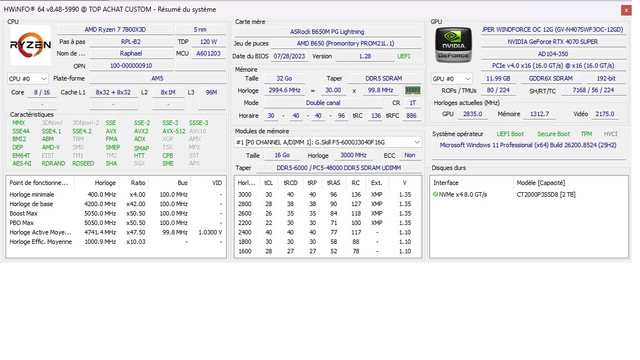The image size is (640, 360).
Task: Click the AES-NI feature flag
Action: (x=22, y=163)
